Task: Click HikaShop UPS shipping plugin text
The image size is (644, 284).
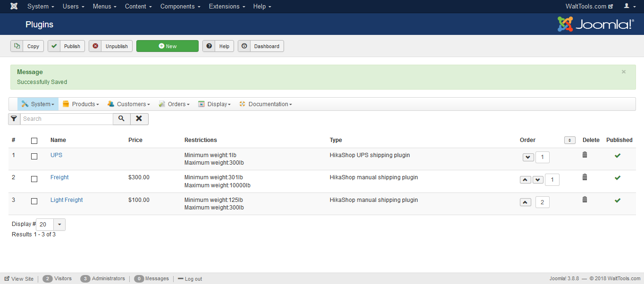Action: (x=370, y=155)
